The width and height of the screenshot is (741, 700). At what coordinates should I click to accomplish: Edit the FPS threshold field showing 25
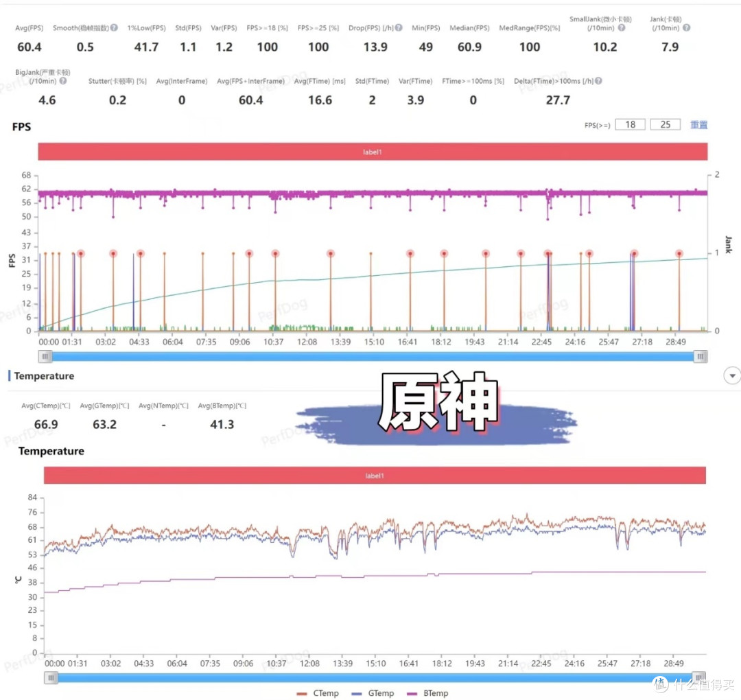[x=665, y=125]
